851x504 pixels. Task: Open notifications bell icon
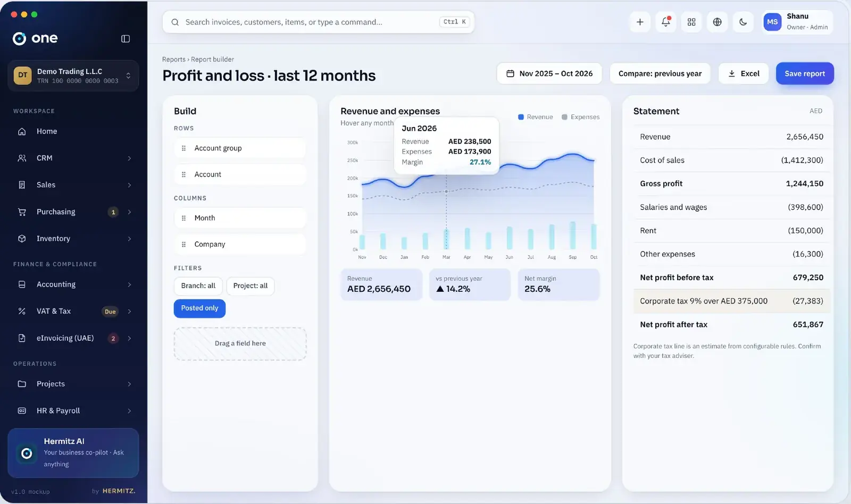pos(665,22)
